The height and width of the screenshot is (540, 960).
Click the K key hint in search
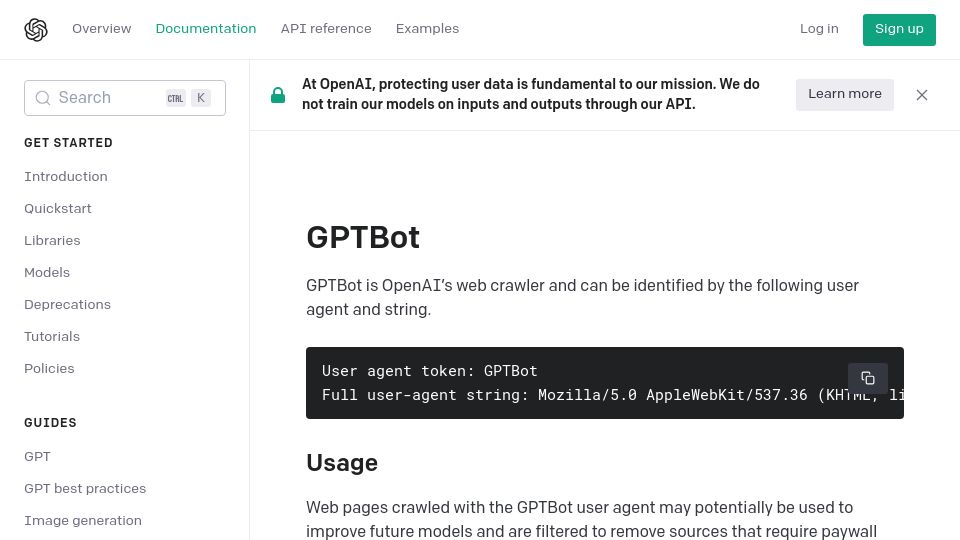[x=201, y=98]
